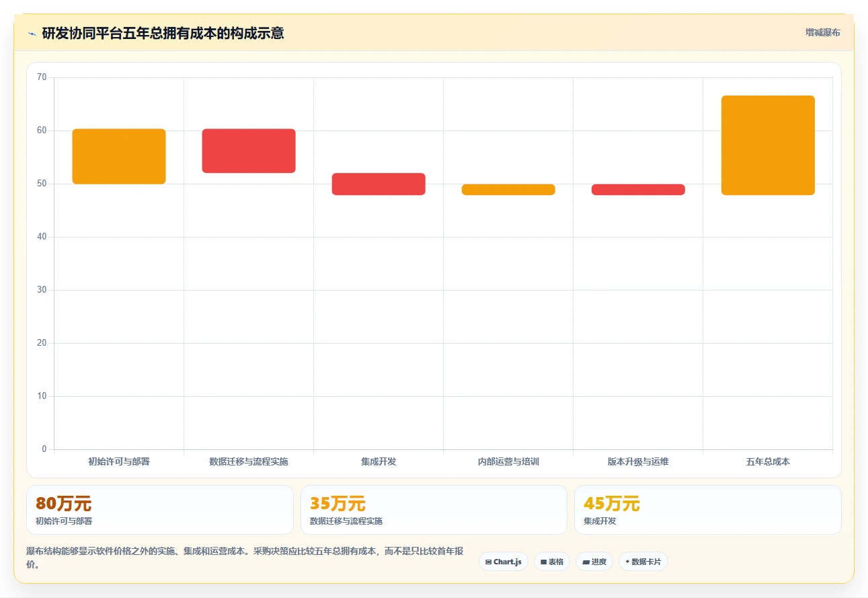Click the lightning icon beside the chart title
Viewport: 868px width, 598px height.
[x=32, y=33]
